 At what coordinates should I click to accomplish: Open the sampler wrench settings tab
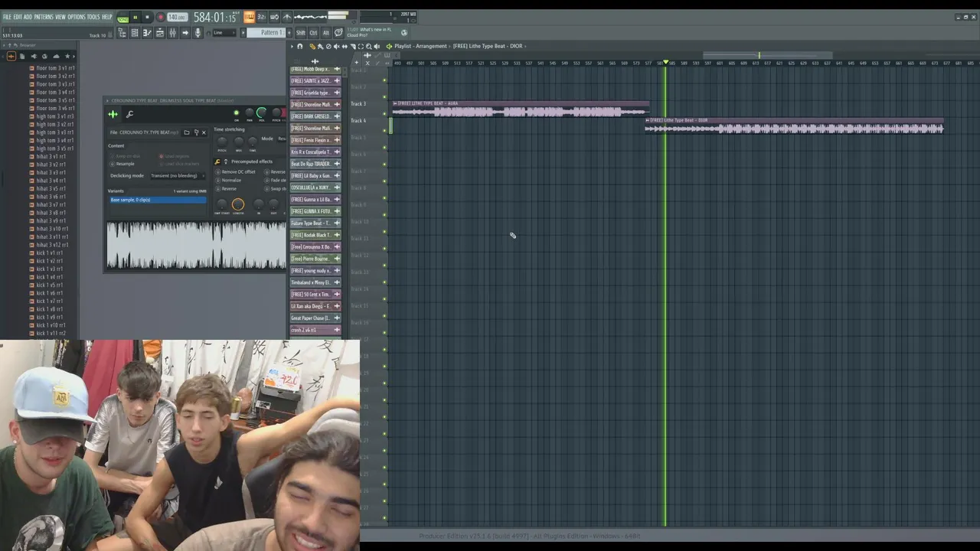click(x=129, y=114)
